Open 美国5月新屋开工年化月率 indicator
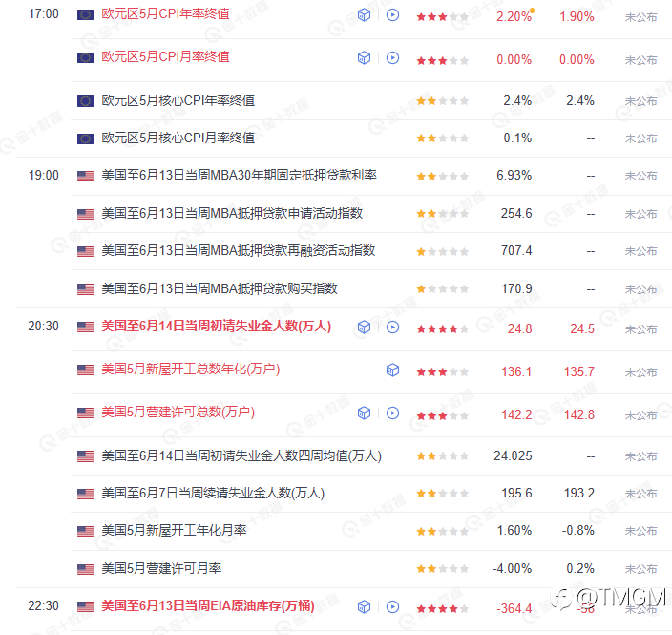The image size is (672, 635). (x=174, y=530)
